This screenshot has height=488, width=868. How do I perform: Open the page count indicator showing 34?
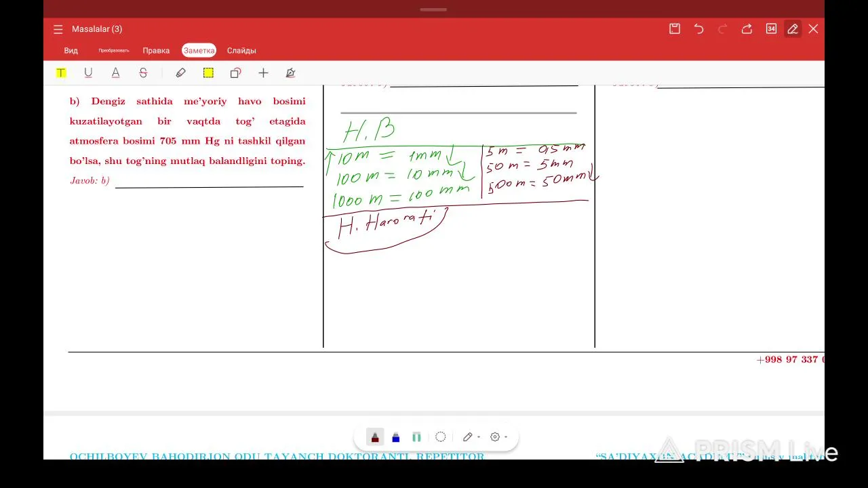(x=771, y=28)
